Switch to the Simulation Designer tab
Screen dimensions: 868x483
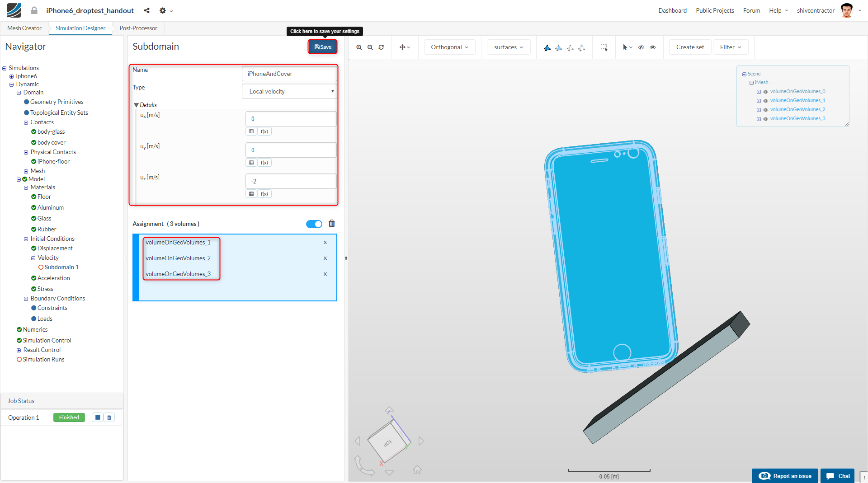80,28
